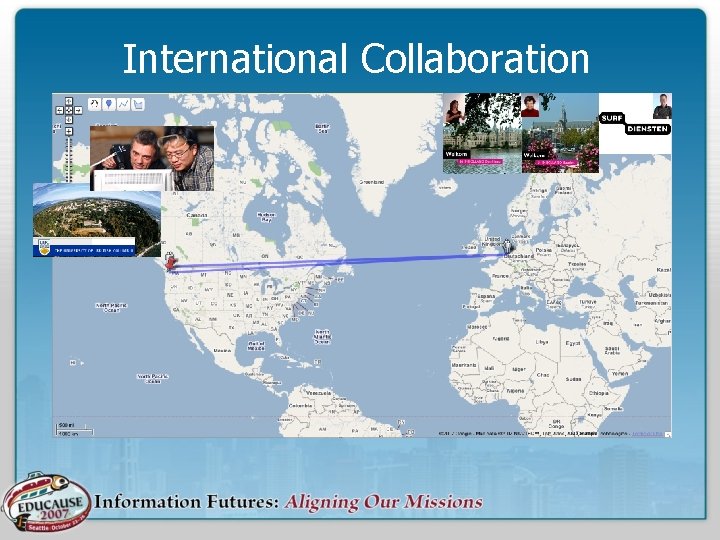The image size is (720, 540).
Task: Click the terms link at map bottom right
Action: pos(647,434)
